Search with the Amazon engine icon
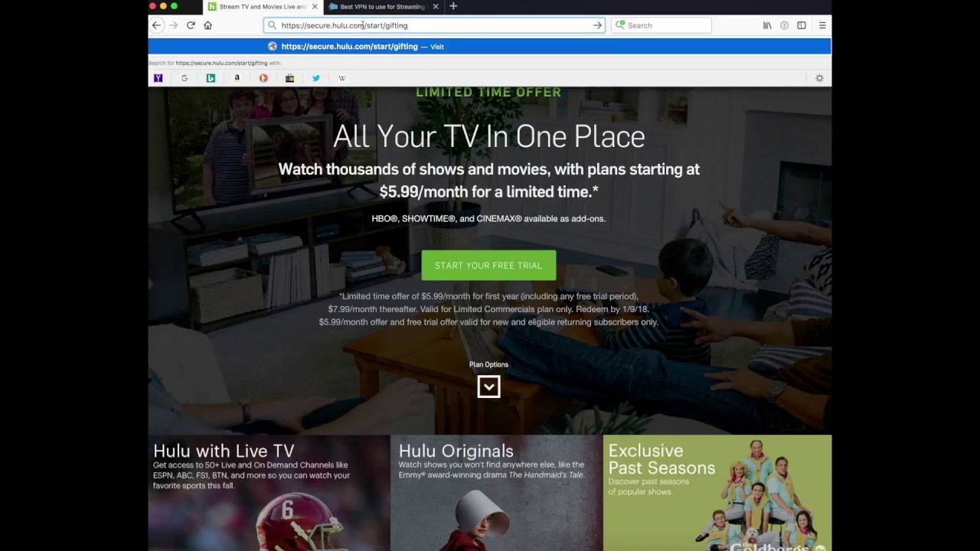This screenshot has height=551, width=980. point(237,78)
